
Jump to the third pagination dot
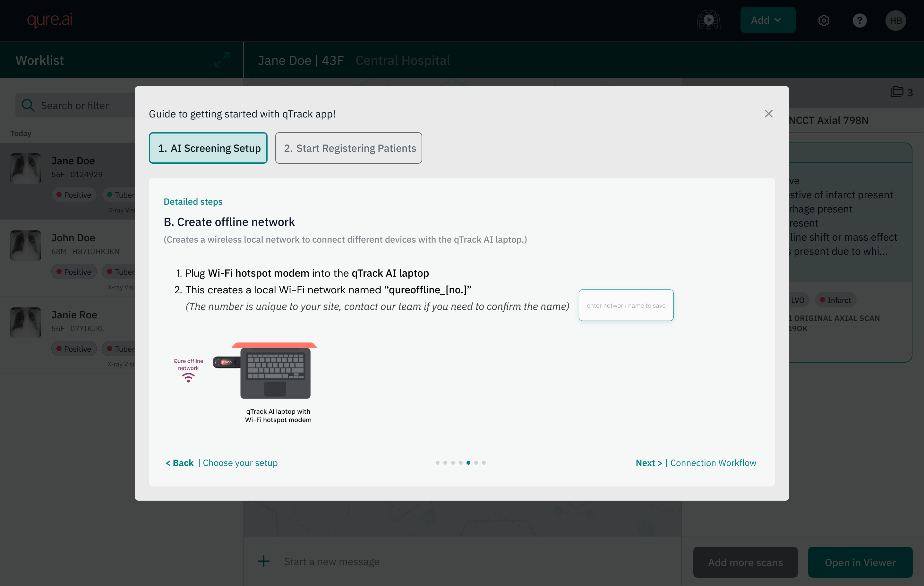point(453,463)
